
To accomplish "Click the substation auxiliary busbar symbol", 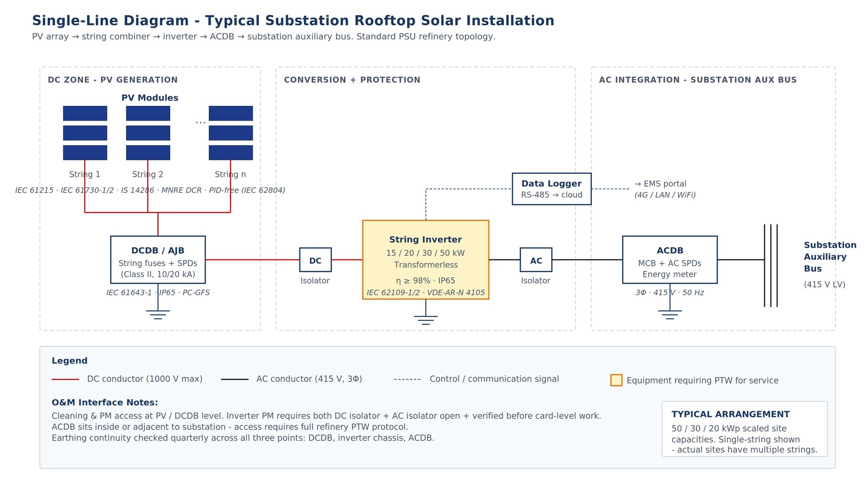I will (771, 265).
